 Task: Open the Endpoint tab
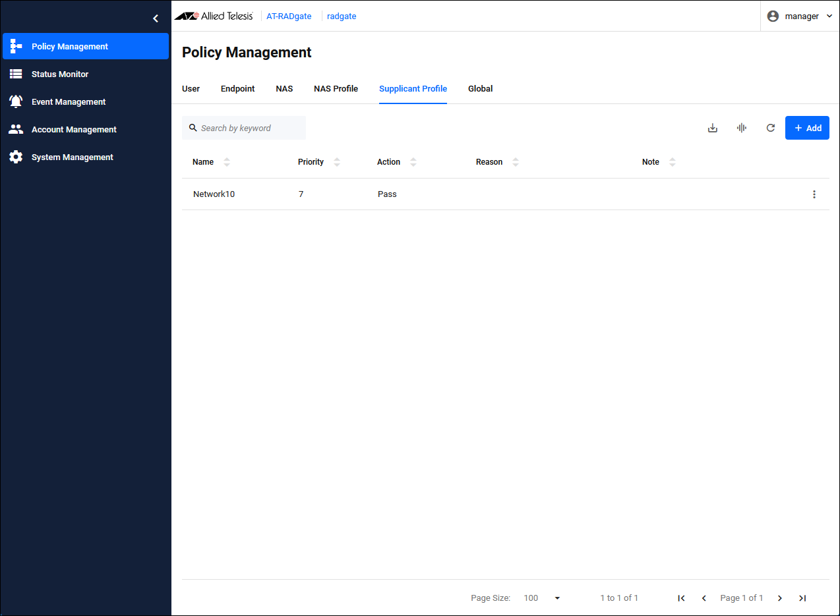point(237,89)
